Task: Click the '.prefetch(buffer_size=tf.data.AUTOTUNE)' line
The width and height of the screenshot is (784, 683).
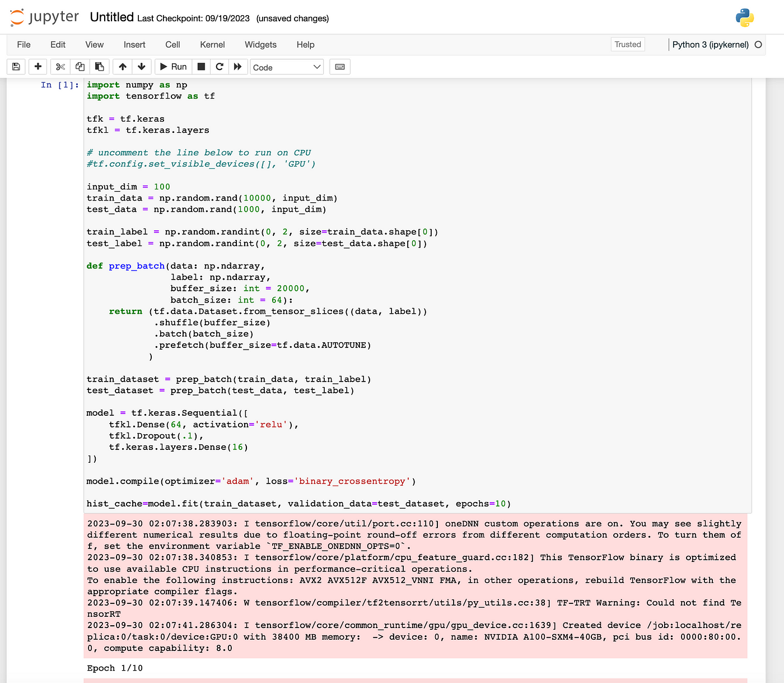Action: click(x=262, y=345)
